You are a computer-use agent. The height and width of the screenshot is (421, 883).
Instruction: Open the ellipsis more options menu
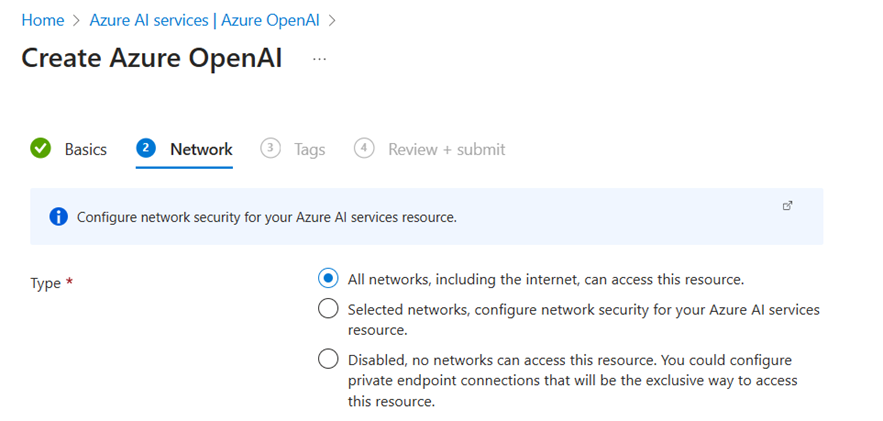tap(319, 59)
